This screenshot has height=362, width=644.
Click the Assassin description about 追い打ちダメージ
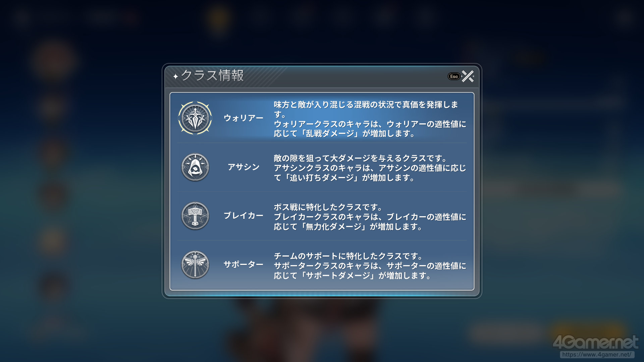[x=370, y=168]
